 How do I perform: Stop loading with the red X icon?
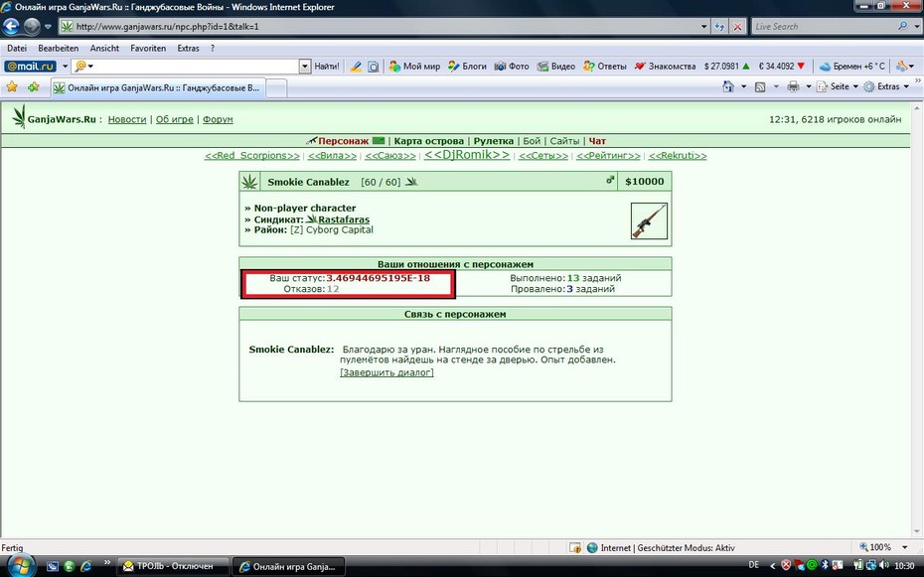point(737,27)
